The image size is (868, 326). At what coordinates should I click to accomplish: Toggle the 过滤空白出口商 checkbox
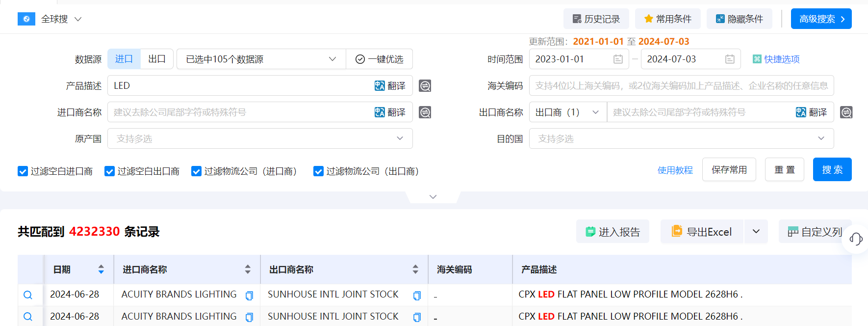(109, 171)
